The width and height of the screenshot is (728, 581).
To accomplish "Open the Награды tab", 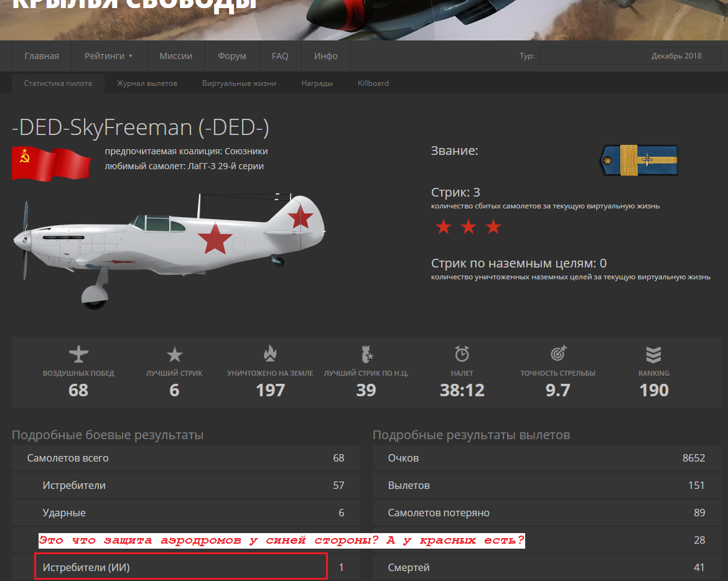I will (317, 83).
